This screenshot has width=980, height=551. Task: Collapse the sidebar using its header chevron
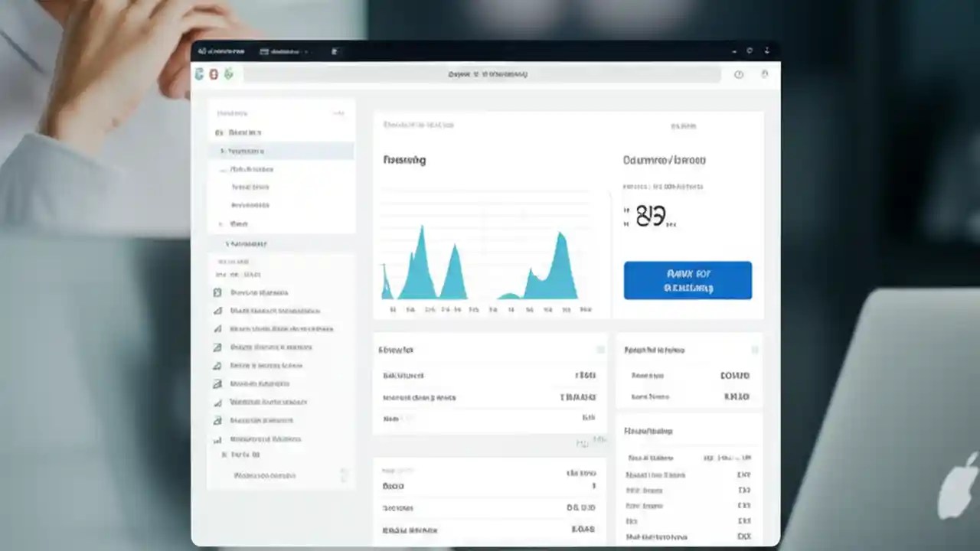pyautogui.click(x=337, y=112)
